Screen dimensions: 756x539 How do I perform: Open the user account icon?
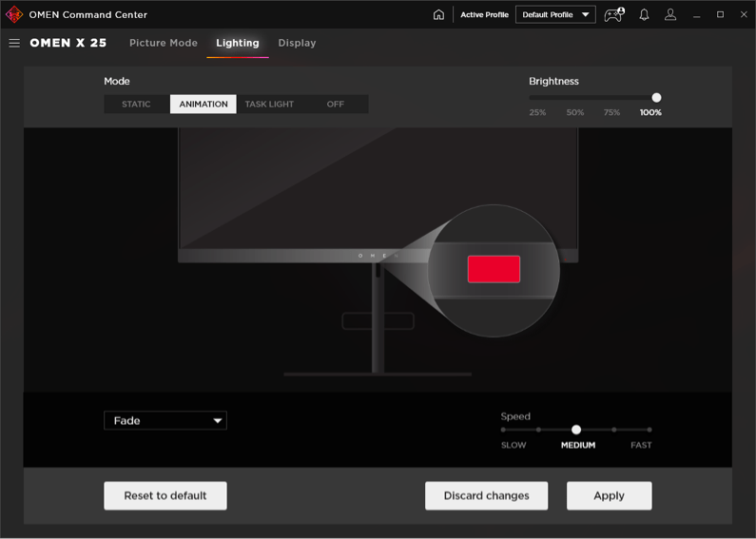click(670, 14)
